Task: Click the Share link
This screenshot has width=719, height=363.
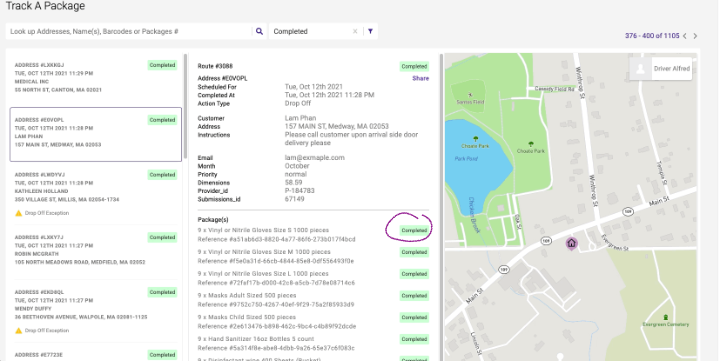Action: tap(420, 78)
